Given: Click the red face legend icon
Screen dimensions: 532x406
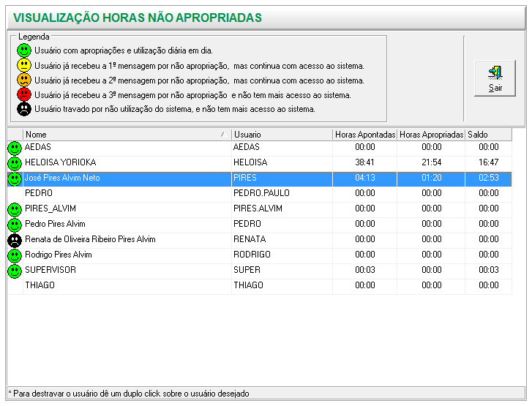Looking at the screenshot, I should click(25, 95).
